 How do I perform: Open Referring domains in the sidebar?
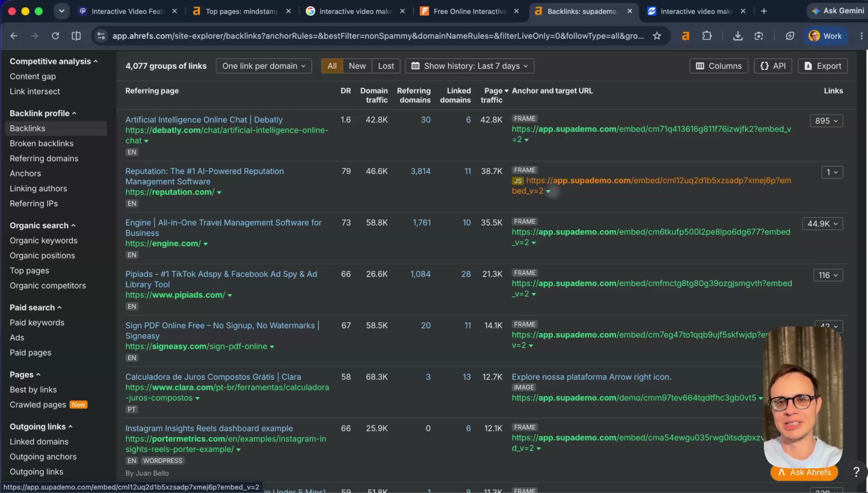coord(44,158)
